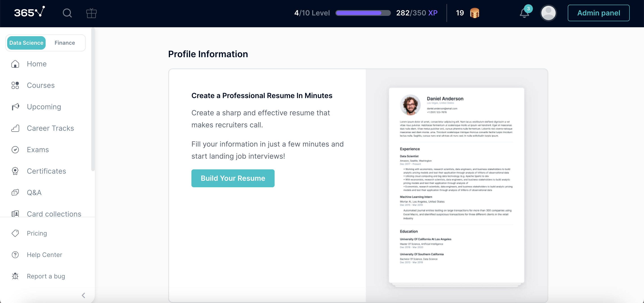Image resolution: width=644 pixels, height=303 pixels.
Task: Open the Exams sidebar item
Action: 38,150
